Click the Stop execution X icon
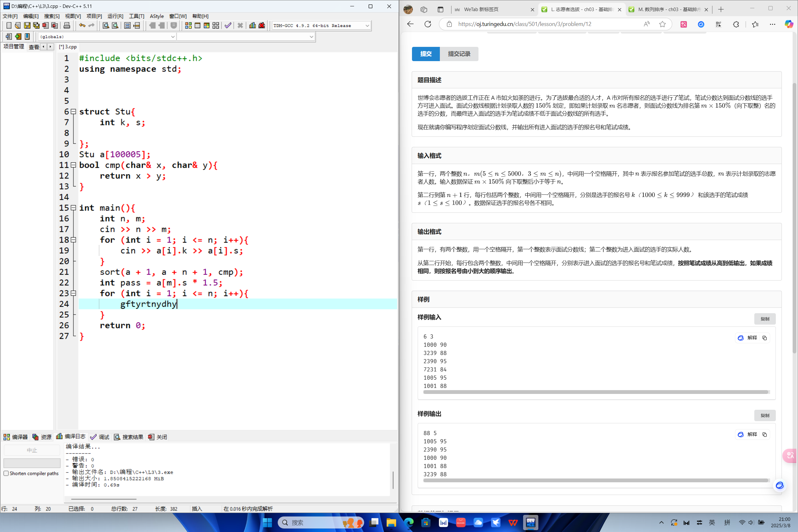 coord(240,25)
